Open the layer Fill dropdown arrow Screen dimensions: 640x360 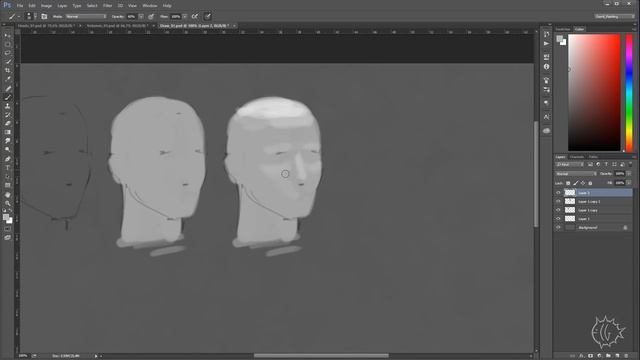tap(629, 183)
